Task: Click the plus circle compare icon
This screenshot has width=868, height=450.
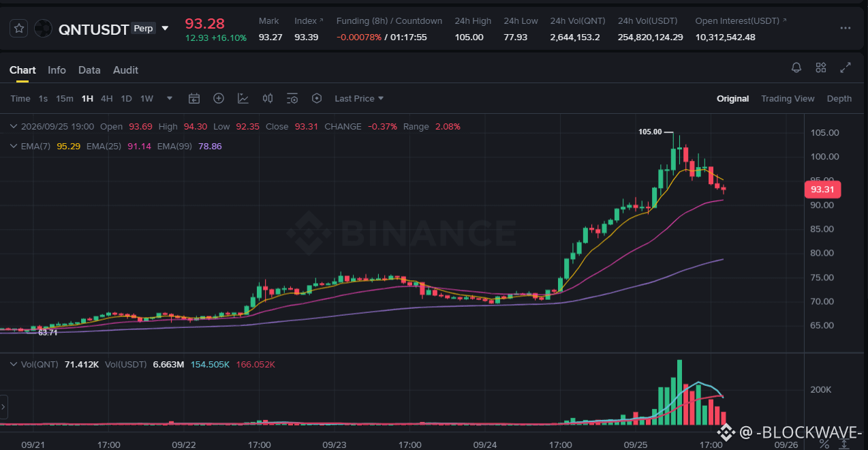Action: click(219, 98)
